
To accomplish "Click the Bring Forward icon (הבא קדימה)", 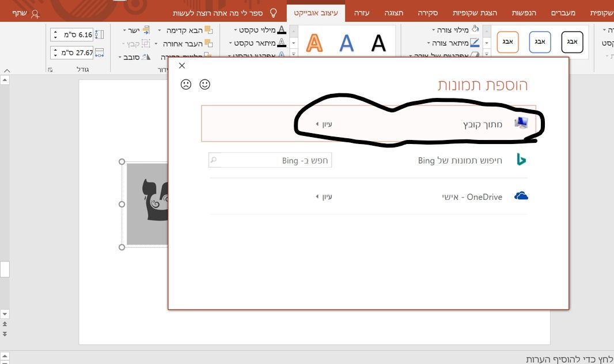I will tap(209, 30).
